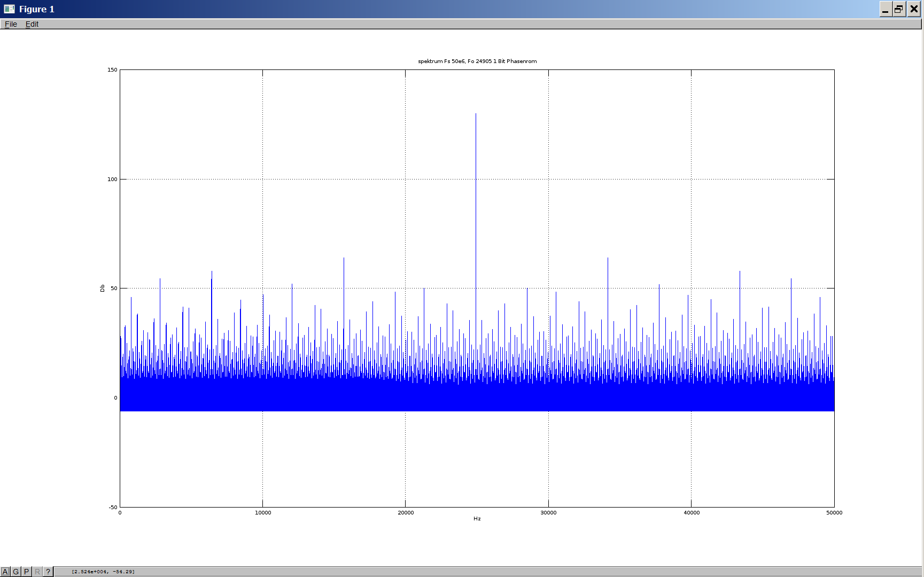Click the y-axis tick label 100
This screenshot has height=577, width=924.
(x=112, y=180)
